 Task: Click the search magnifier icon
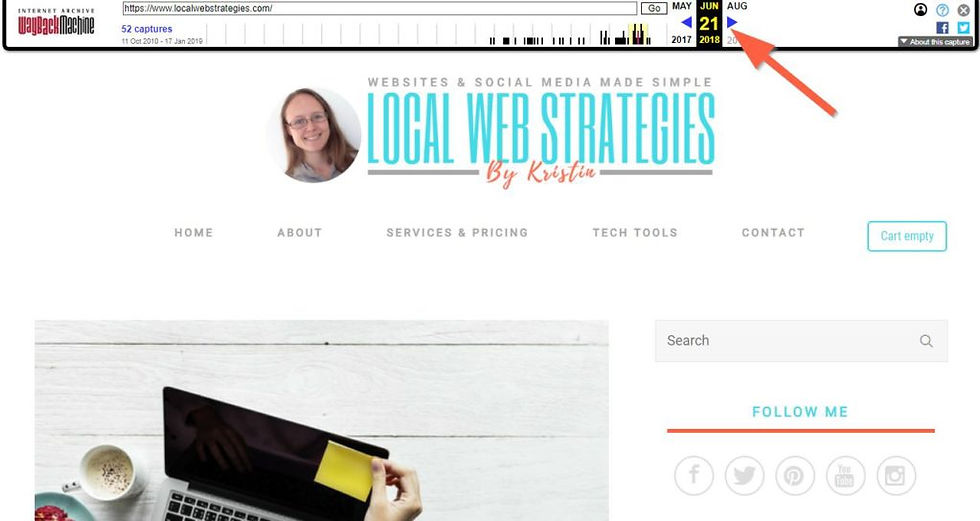tap(926, 340)
